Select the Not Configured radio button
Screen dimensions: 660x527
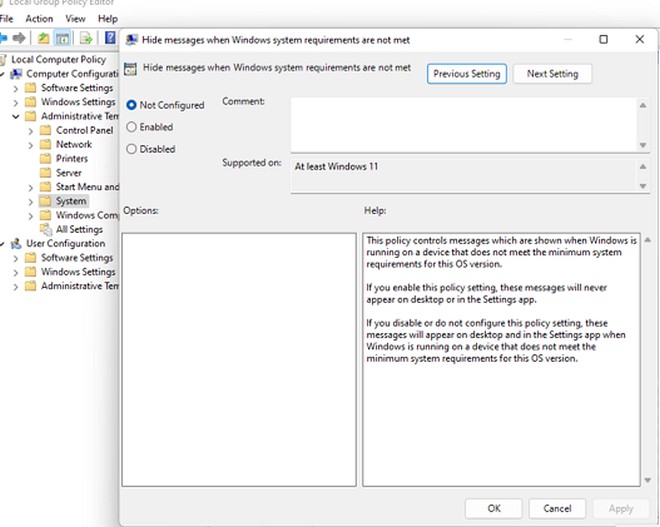132,105
